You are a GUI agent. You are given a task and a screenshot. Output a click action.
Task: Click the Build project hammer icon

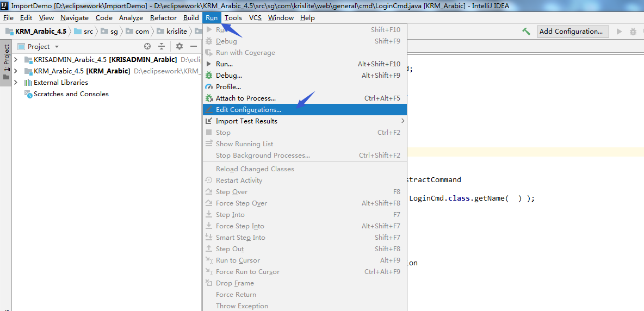point(526,32)
